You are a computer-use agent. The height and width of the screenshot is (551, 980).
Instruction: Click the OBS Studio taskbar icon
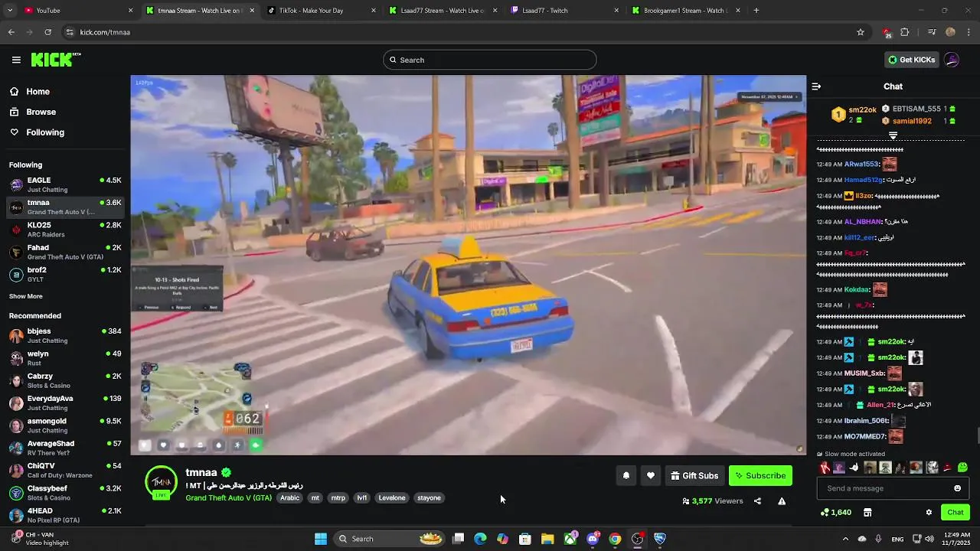point(637,539)
